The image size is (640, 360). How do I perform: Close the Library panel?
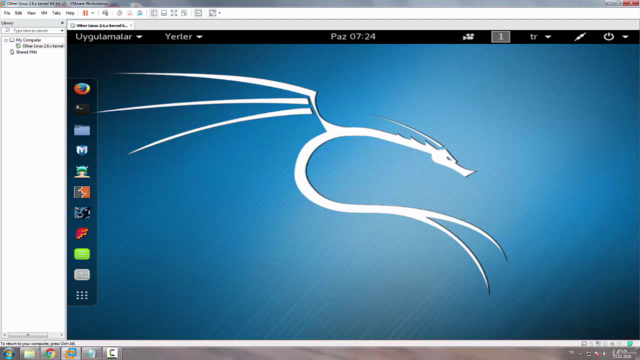point(62,23)
